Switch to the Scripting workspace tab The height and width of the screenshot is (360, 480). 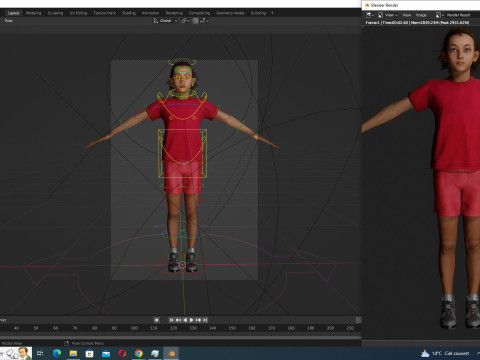(x=258, y=13)
